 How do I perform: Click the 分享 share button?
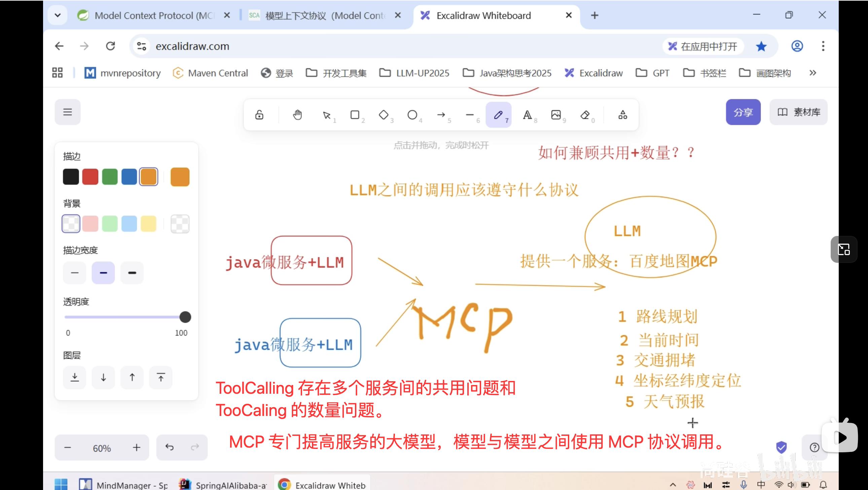pyautogui.click(x=743, y=112)
